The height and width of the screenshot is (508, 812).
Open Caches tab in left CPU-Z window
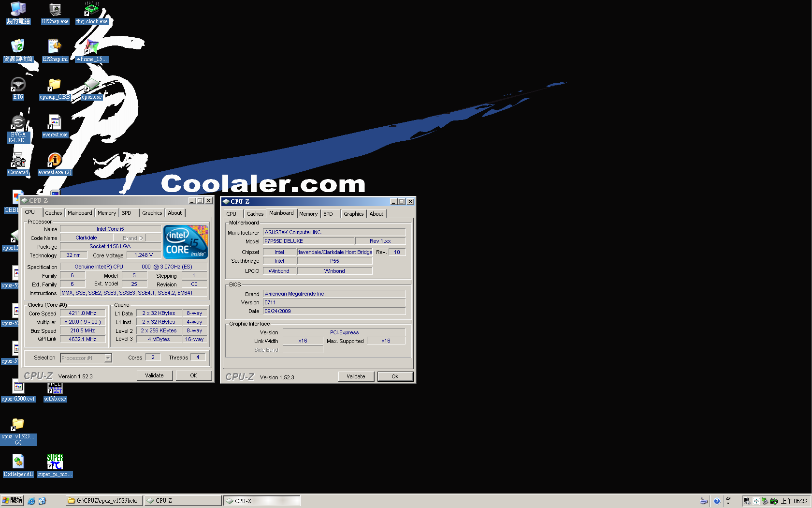coord(54,213)
